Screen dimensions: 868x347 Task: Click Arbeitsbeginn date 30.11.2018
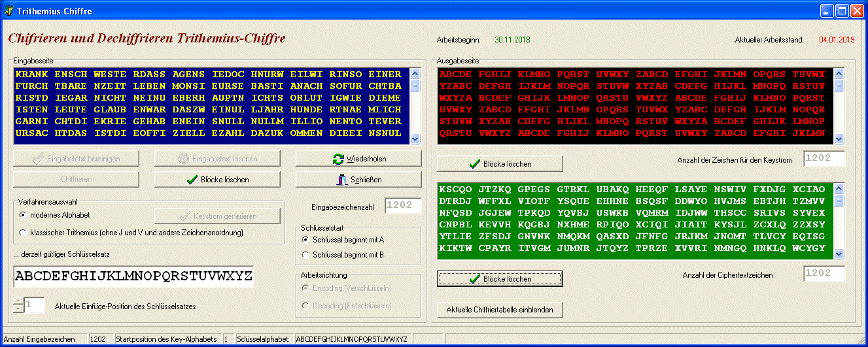click(x=512, y=40)
